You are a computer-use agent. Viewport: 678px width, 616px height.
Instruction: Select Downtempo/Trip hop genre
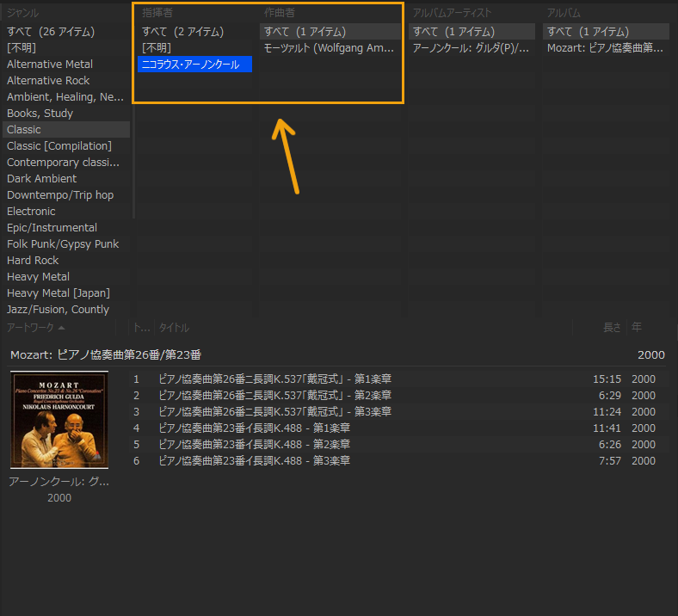point(66,195)
